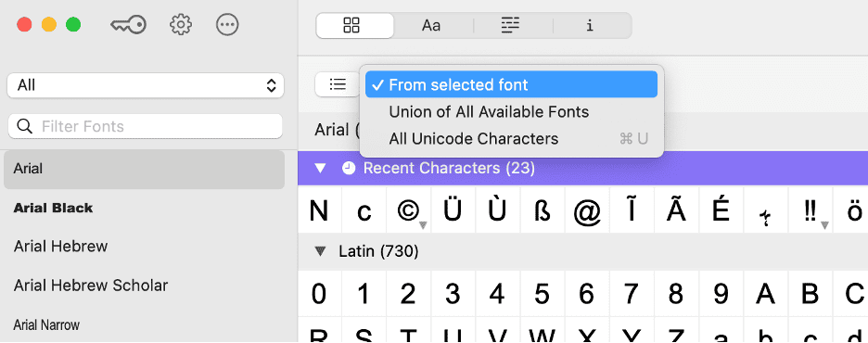
Task: Click the Filter Fonts search field
Action: click(146, 126)
